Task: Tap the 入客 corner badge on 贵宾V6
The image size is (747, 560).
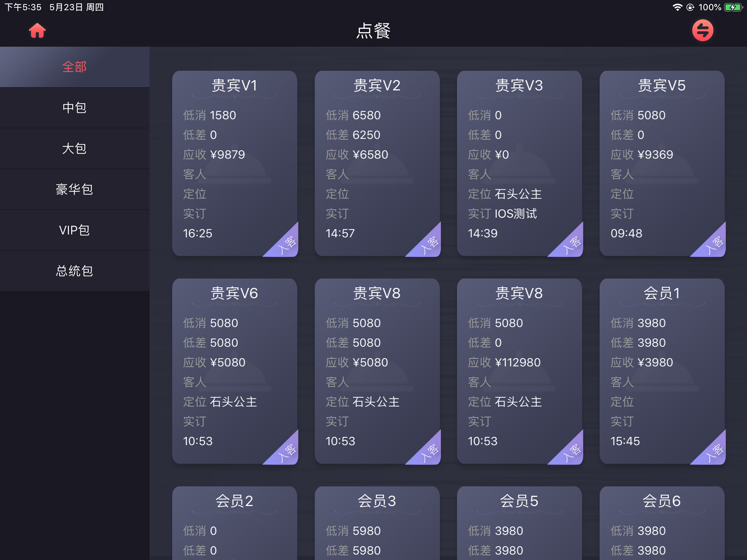Action: 286,452
